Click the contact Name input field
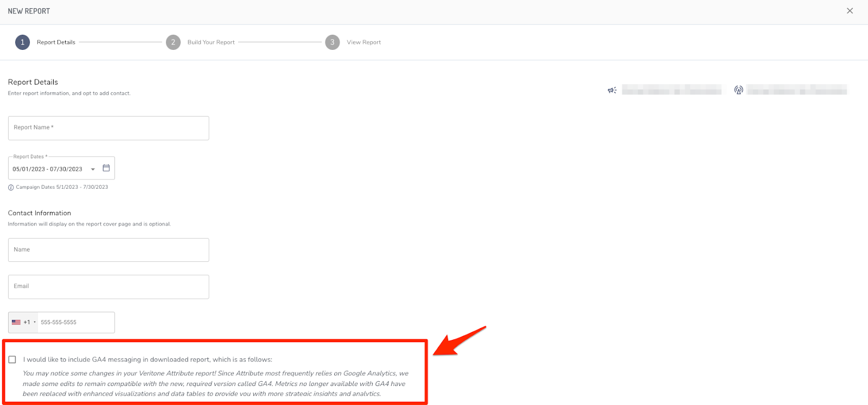This screenshot has width=868, height=405. point(108,250)
